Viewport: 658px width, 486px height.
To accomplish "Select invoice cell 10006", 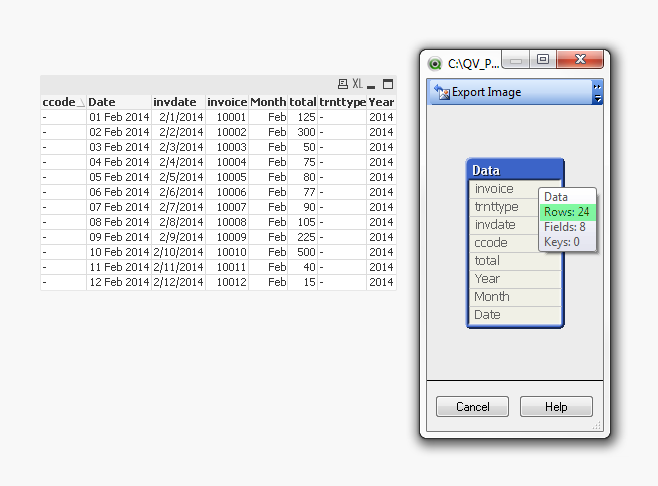I will pyautogui.click(x=227, y=192).
